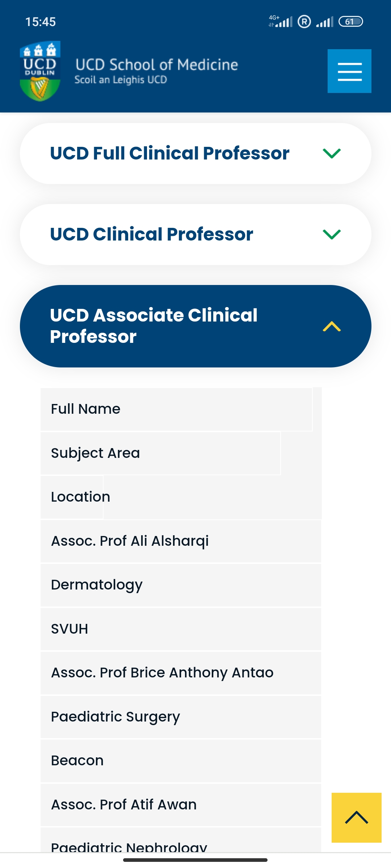The width and height of the screenshot is (391, 868).
Task: Tap the yellow back-to-top arrow button
Action: (x=357, y=818)
